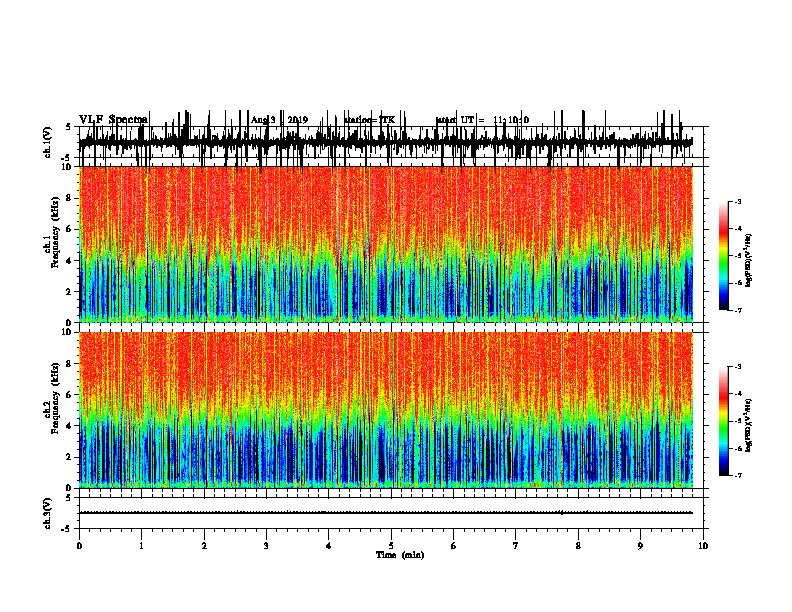Screen dimensions: 792x612
Task: Click the "station=ITK" header text
Action: pos(369,120)
